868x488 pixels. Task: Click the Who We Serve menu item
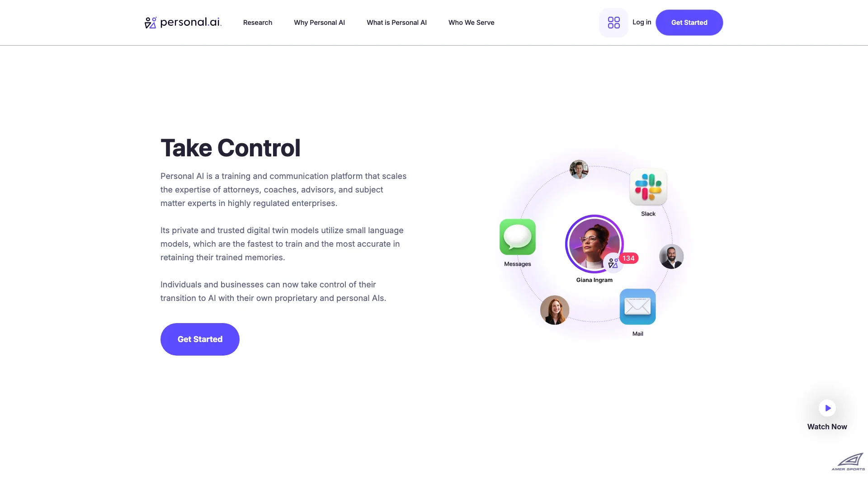coord(471,22)
